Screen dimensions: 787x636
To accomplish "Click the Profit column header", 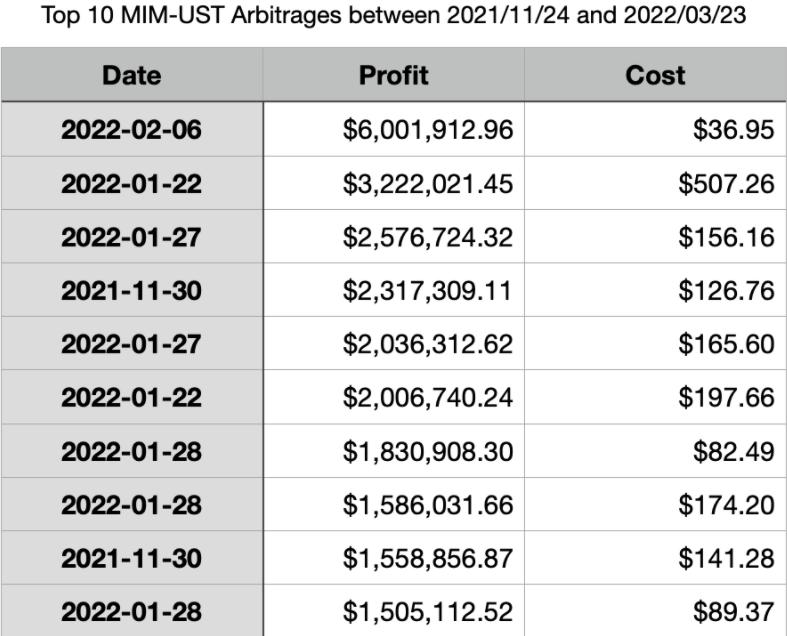I will pyautogui.click(x=393, y=75).
